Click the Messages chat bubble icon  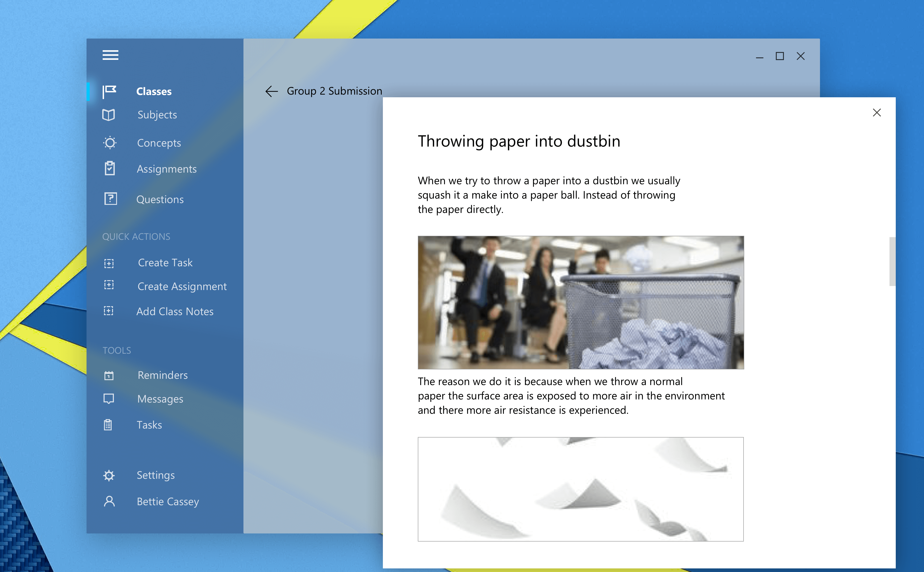click(108, 399)
